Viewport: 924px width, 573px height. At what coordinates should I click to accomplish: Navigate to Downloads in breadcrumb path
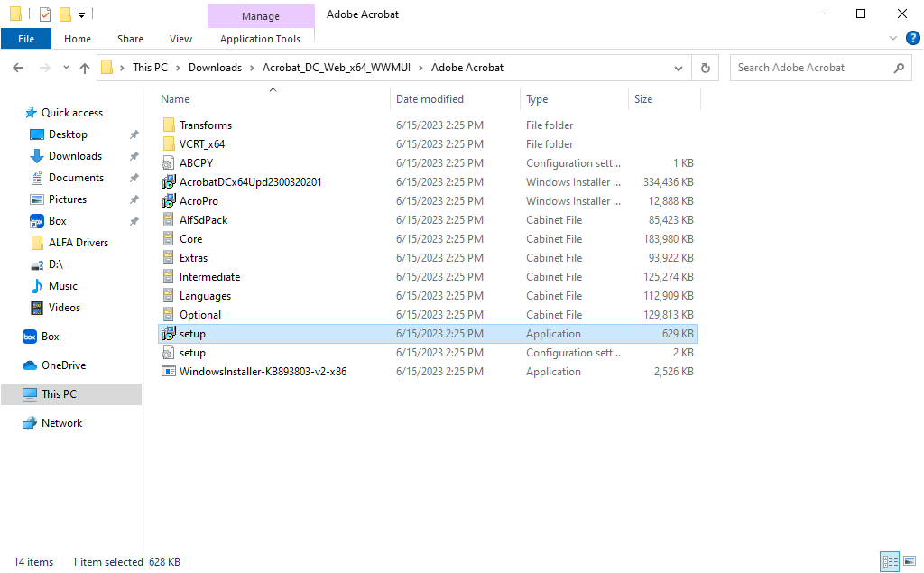(x=215, y=68)
